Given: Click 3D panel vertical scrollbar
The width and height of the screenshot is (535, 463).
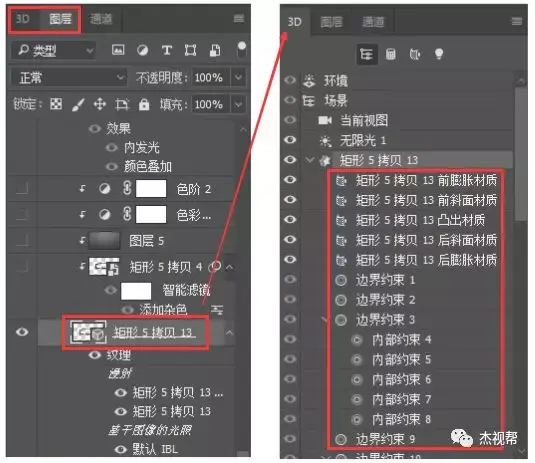Looking at the screenshot, I should pos(521,154).
